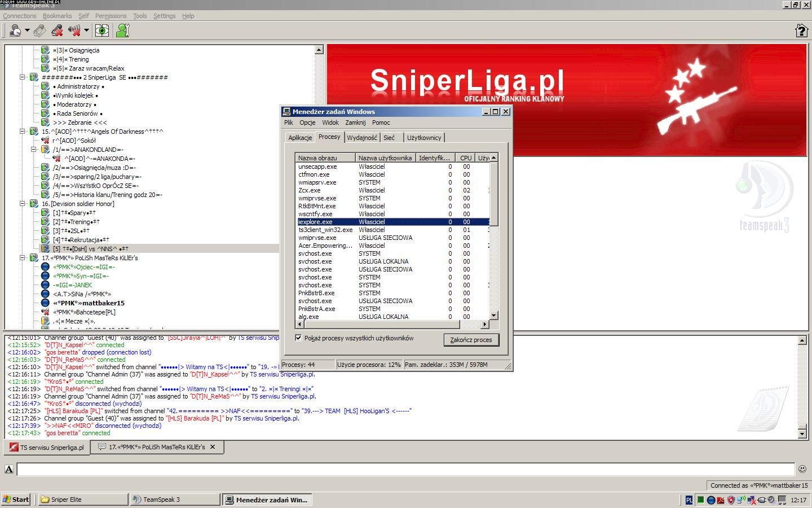Collapse the 17.«°PMK°» PoLiSh MasTeRs KiLlEr's channel
The width and height of the screenshot is (812, 508).
click(23, 258)
